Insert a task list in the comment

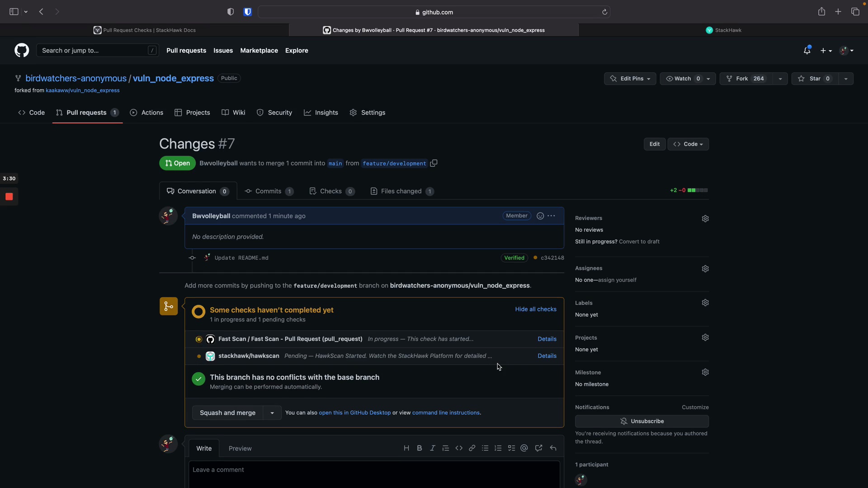[511, 448]
